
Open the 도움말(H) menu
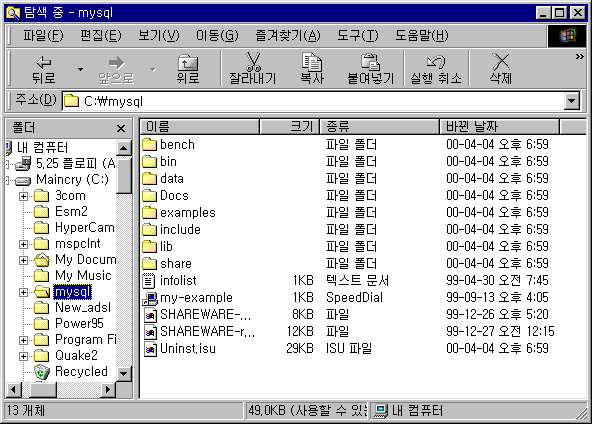pyautogui.click(x=421, y=35)
